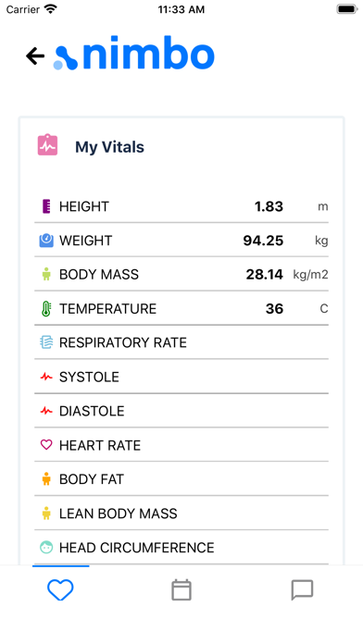Tap the orange Body Fat figure icon
The width and height of the screenshot is (363, 644).
[x=46, y=479]
